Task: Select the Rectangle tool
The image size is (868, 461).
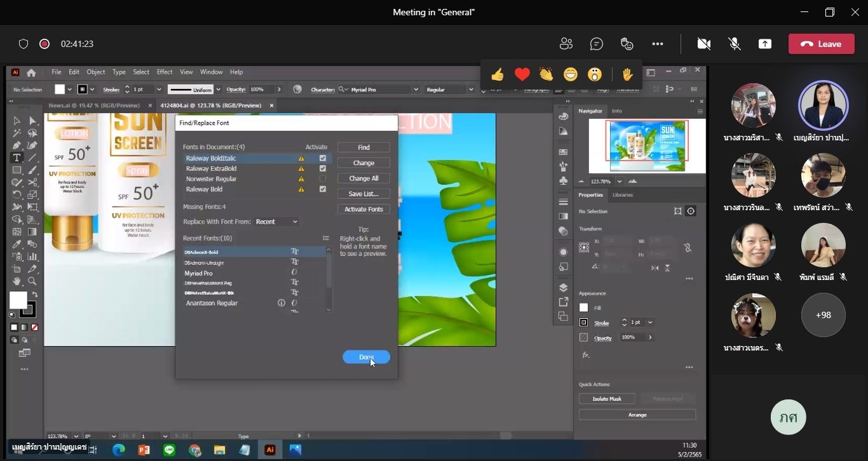Action: point(17,170)
